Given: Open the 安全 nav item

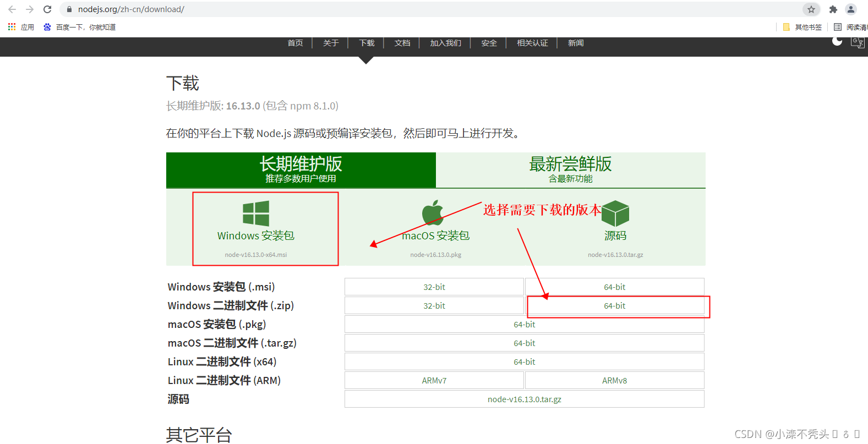Looking at the screenshot, I should coord(489,43).
